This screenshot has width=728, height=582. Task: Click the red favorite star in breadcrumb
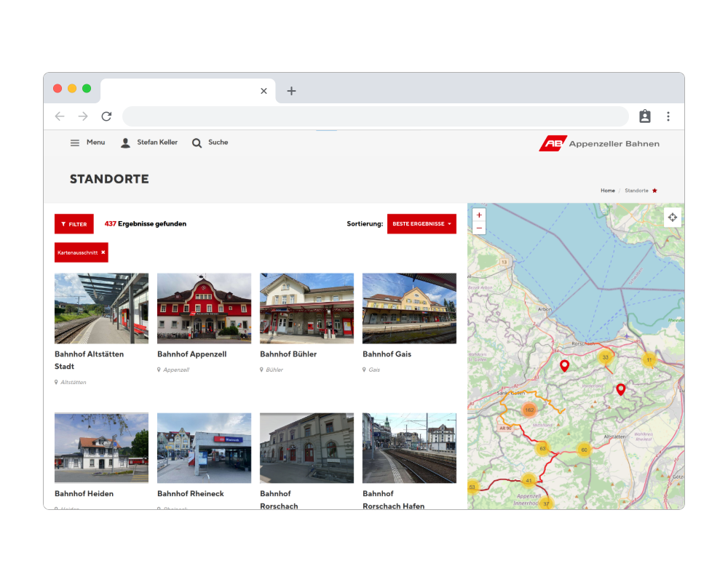tap(654, 191)
